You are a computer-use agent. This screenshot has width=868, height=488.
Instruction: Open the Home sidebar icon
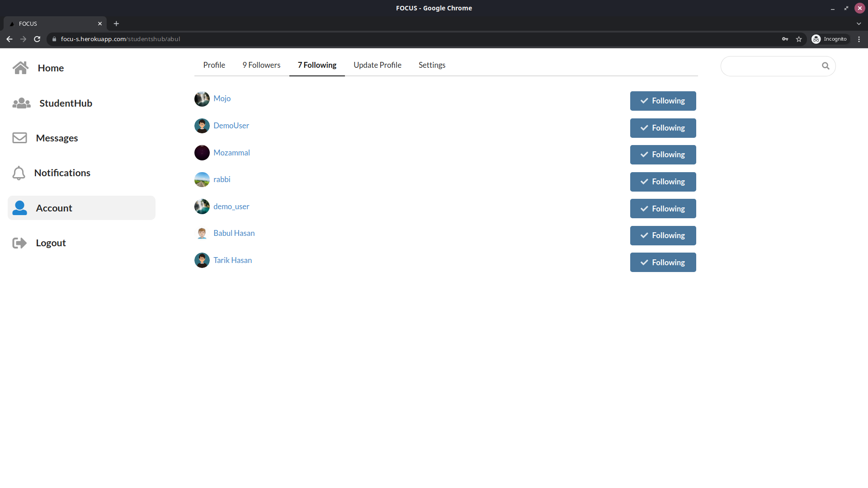(21, 68)
